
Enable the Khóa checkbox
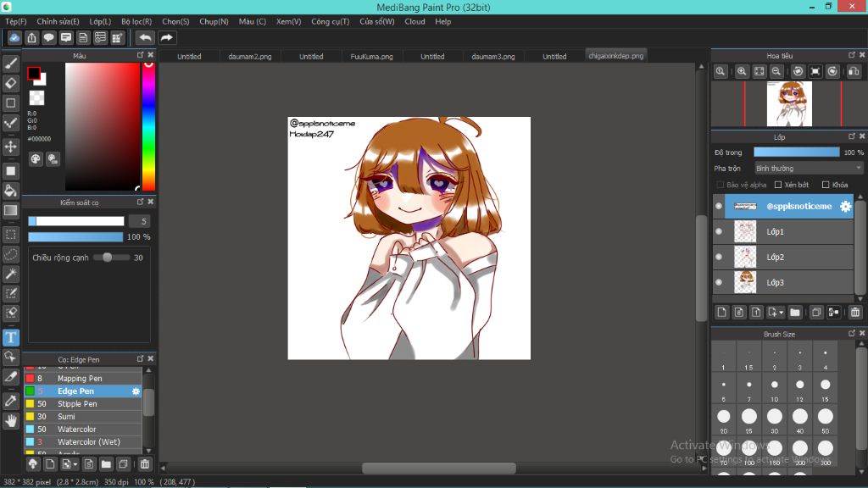(826, 185)
